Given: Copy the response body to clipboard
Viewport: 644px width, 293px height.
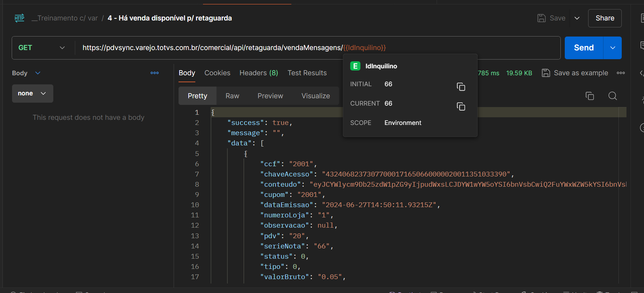Looking at the screenshot, I should (x=590, y=96).
